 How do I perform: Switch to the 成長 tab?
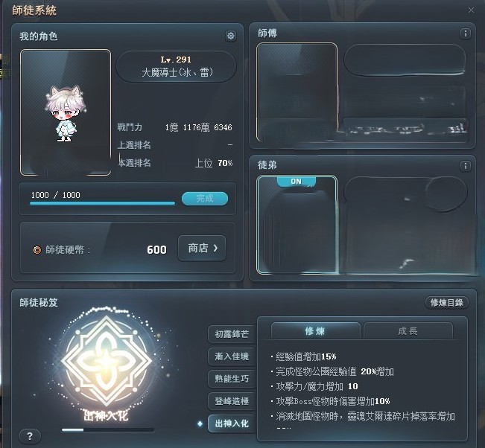click(x=408, y=331)
